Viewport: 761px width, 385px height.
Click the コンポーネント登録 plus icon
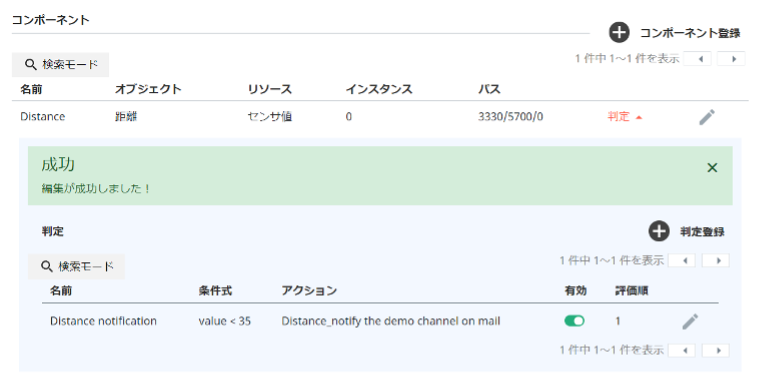point(619,33)
